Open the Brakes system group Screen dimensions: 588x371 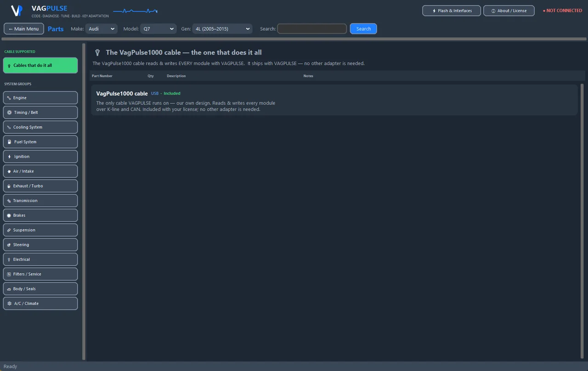point(40,215)
